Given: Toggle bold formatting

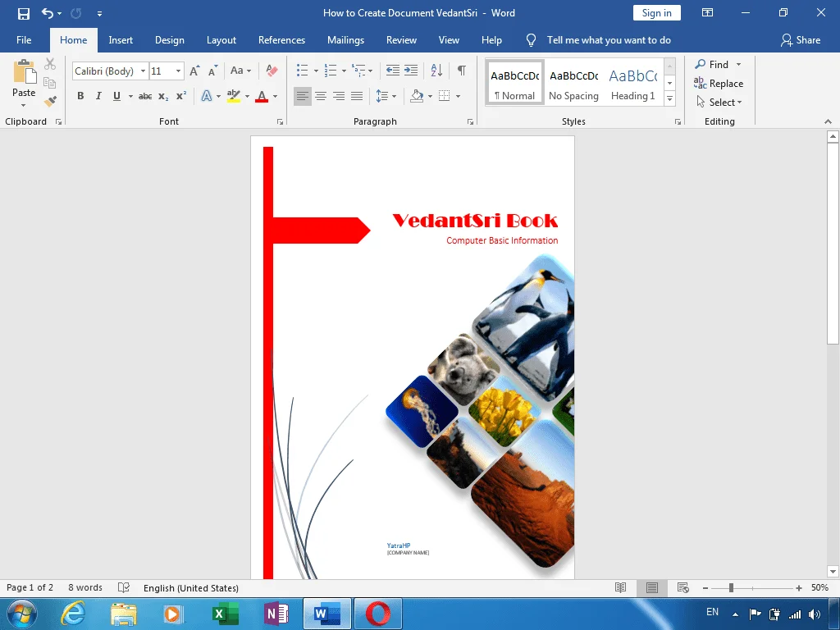Looking at the screenshot, I should [80, 97].
